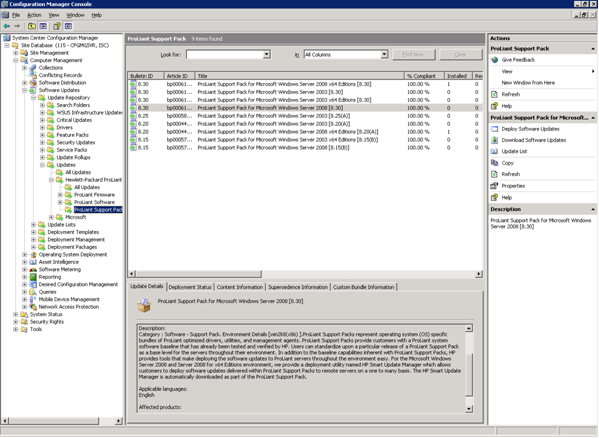Click the package icon in Update Details
Image resolution: width=599 pixels, height=438 pixels.
pyautogui.click(x=144, y=305)
